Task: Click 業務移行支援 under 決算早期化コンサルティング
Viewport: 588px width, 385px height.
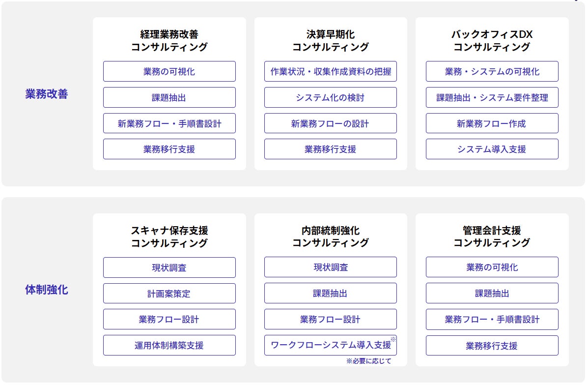Action: (x=330, y=149)
